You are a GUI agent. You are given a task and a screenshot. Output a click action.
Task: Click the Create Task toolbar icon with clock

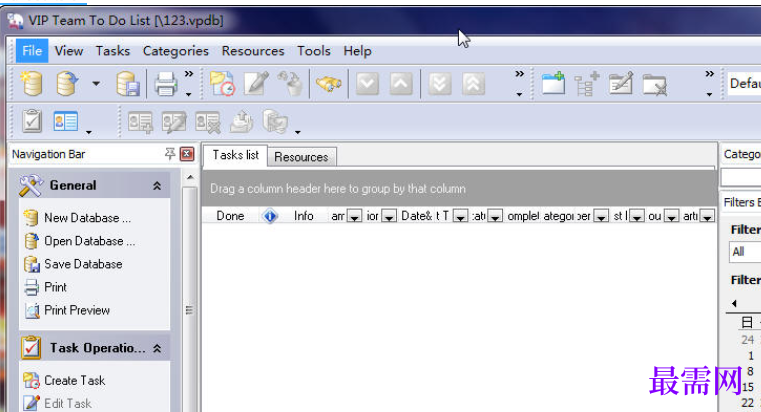(222, 83)
